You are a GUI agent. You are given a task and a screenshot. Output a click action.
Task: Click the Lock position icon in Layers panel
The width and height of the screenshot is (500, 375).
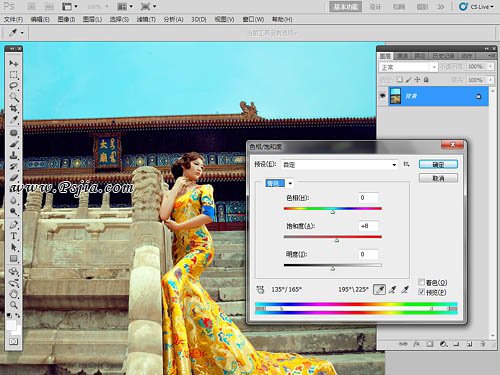pos(417,80)
